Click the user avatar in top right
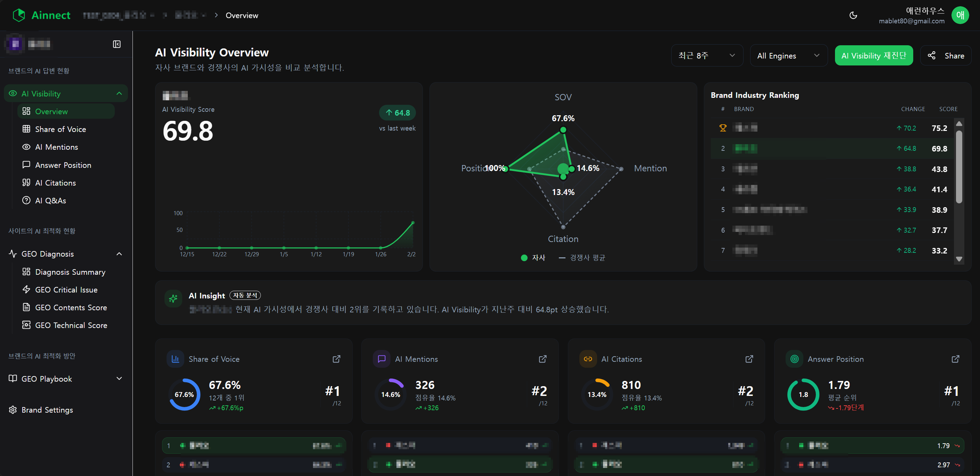The width and height of the screenshot is (980, 476). pyautogui.click(x=960, y=15)
